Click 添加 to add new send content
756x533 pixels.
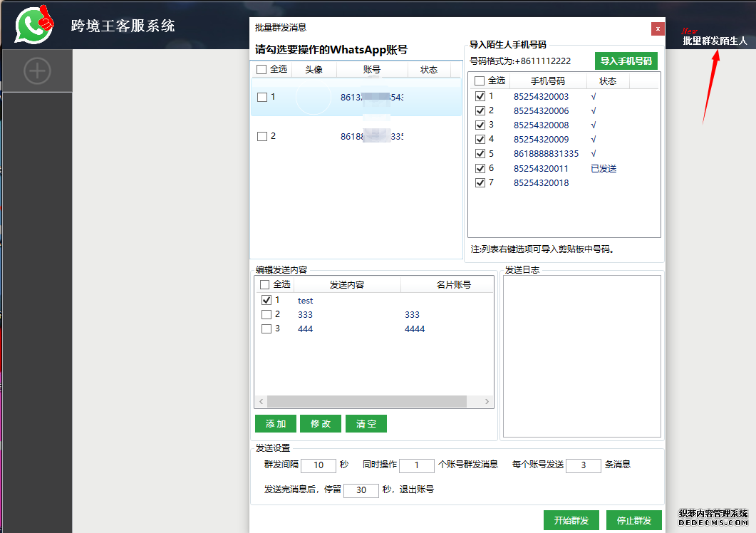(x=275, y=423)
